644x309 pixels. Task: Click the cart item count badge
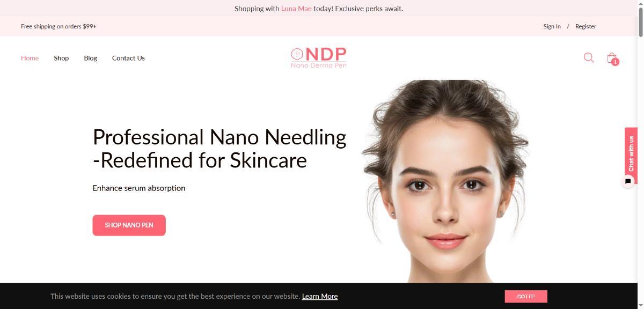(x=615, y=62)
